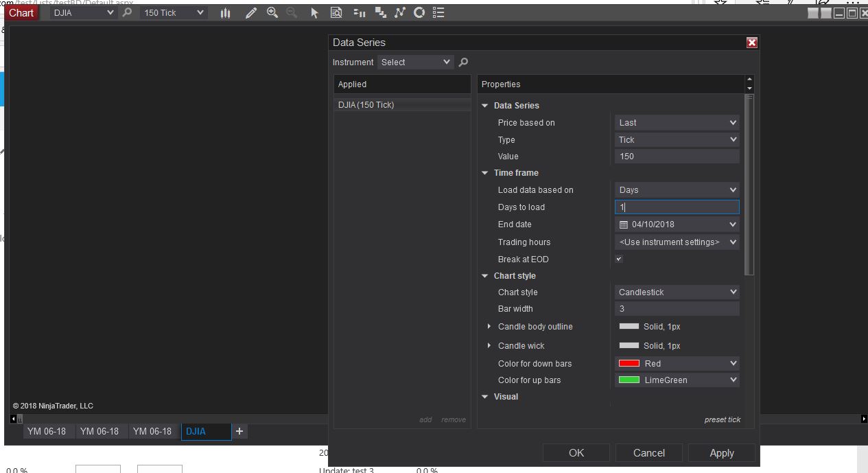Screen dimensions: 868x473
Task: Click the Properties header down arrow
Action: tap(749, 89)
